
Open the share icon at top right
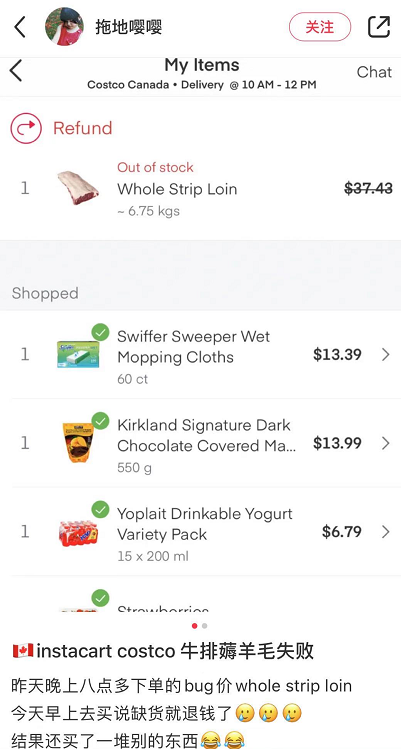(379, 27)
